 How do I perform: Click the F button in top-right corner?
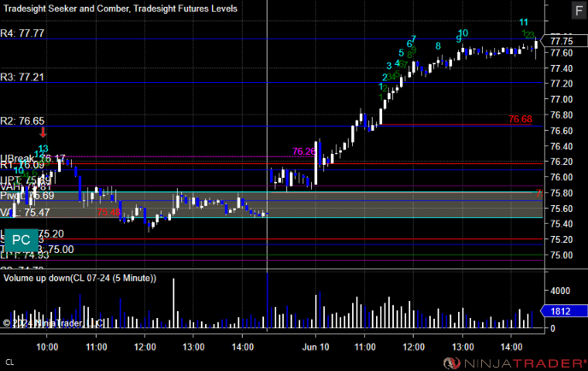[579, 10]
